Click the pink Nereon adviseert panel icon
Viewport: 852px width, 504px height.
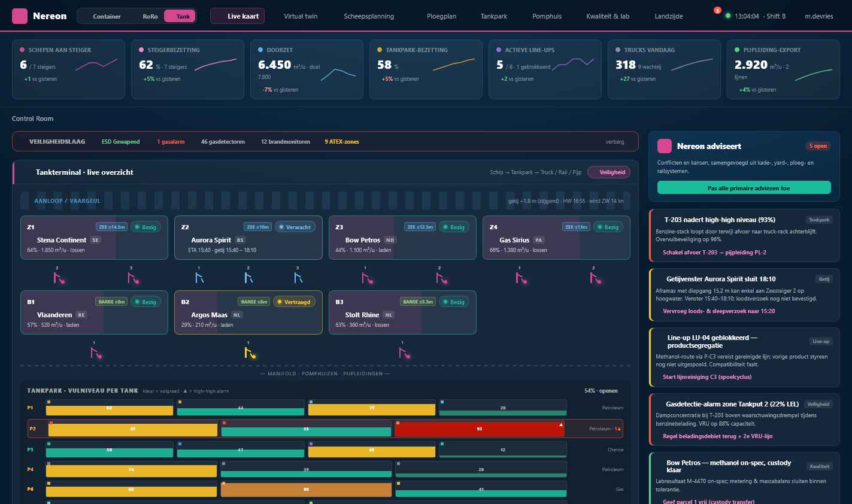(665, 146)
